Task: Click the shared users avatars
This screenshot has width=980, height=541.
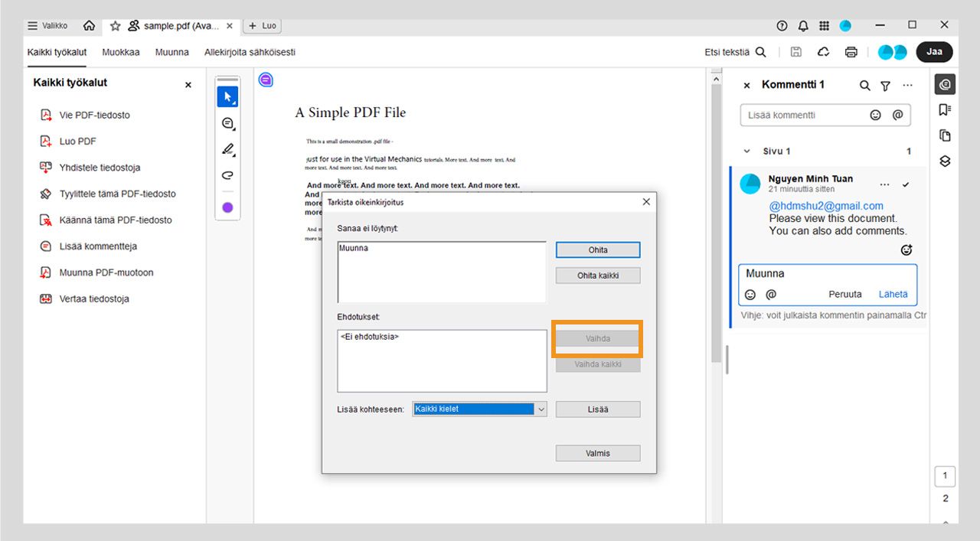Action: point(892,52)
